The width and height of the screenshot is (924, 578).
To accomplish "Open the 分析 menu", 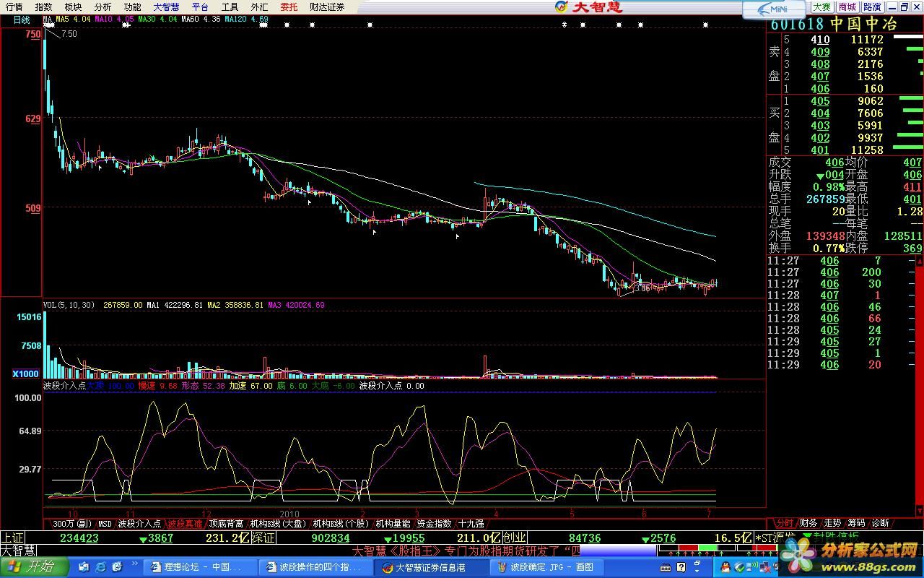I will [103, 7].
